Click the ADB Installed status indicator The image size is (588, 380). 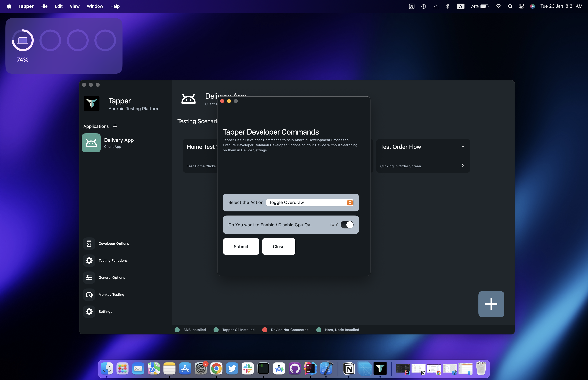(x=177, y=330)
